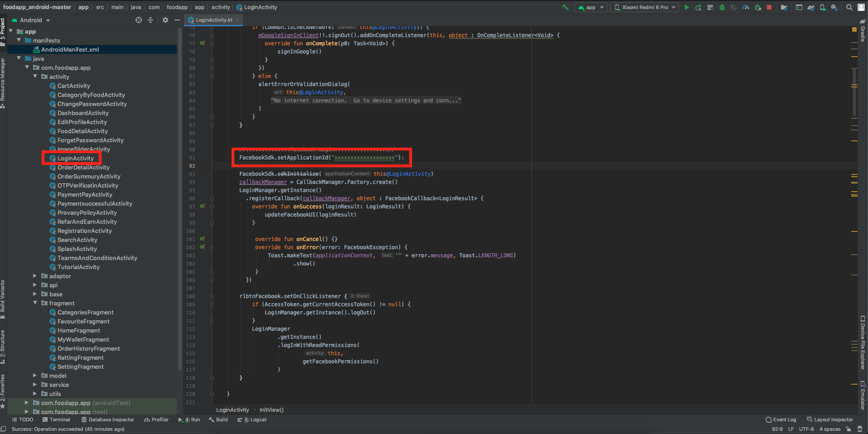The image size is (868, 434).
Task: Select the LoginActivity.kt editor tab
Action: click(x=213, y=20)
